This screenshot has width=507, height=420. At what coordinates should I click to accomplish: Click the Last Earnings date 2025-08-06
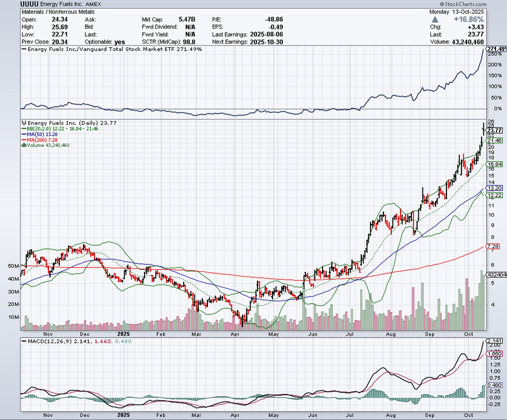[x=266, y=35]
